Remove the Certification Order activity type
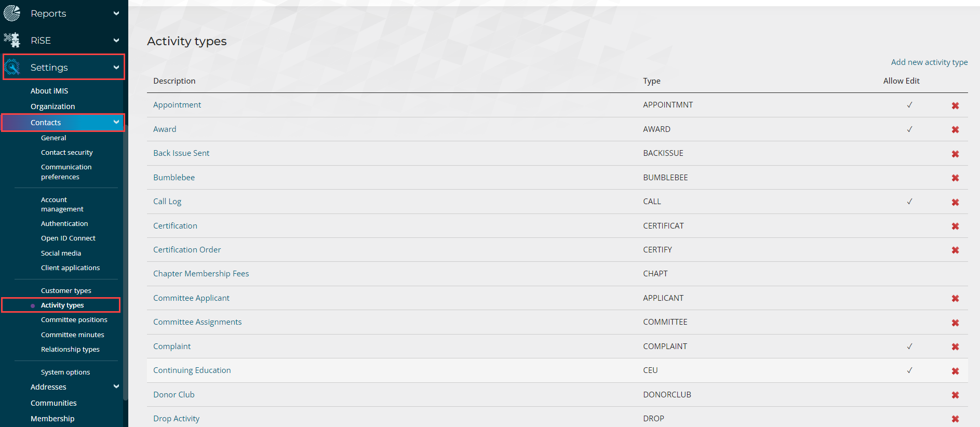 click(955, 250)
